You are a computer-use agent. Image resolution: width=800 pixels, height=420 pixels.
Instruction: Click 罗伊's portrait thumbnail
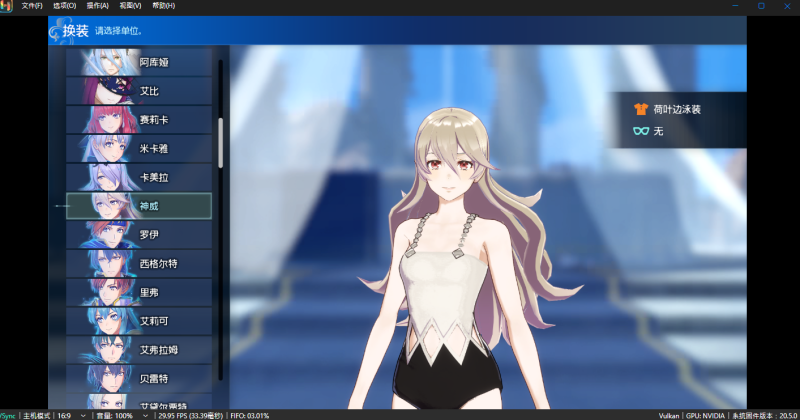pyautogui.click(x=108, y=235)
